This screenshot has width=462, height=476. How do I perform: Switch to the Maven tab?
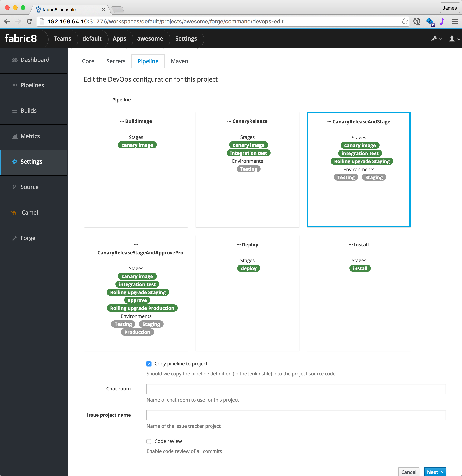179,61
